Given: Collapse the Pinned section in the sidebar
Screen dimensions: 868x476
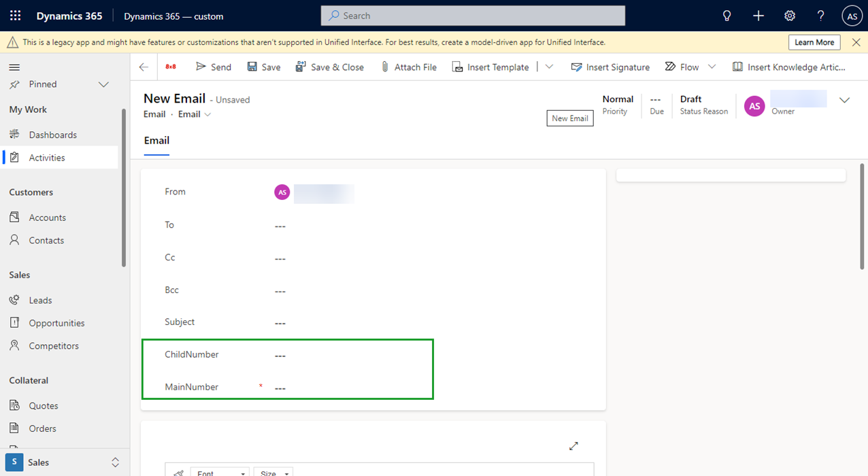Looking at the screenshot, I should [103, 84].
